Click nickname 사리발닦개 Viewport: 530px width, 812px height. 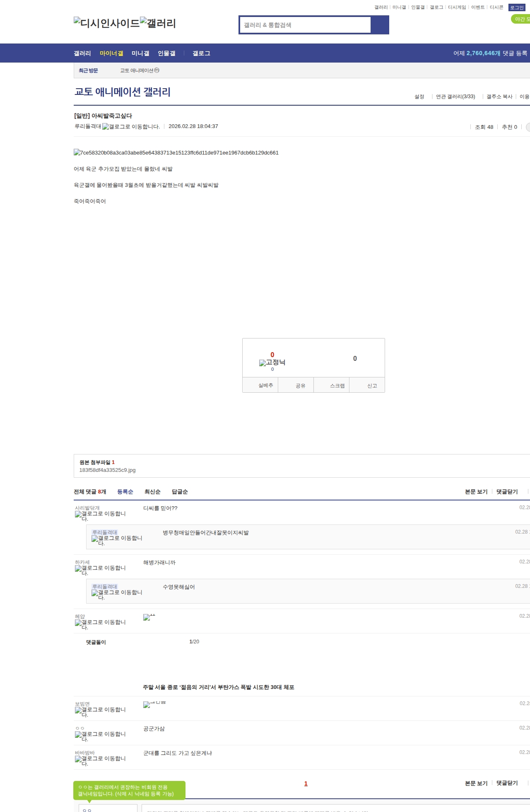tap(87, 508)
